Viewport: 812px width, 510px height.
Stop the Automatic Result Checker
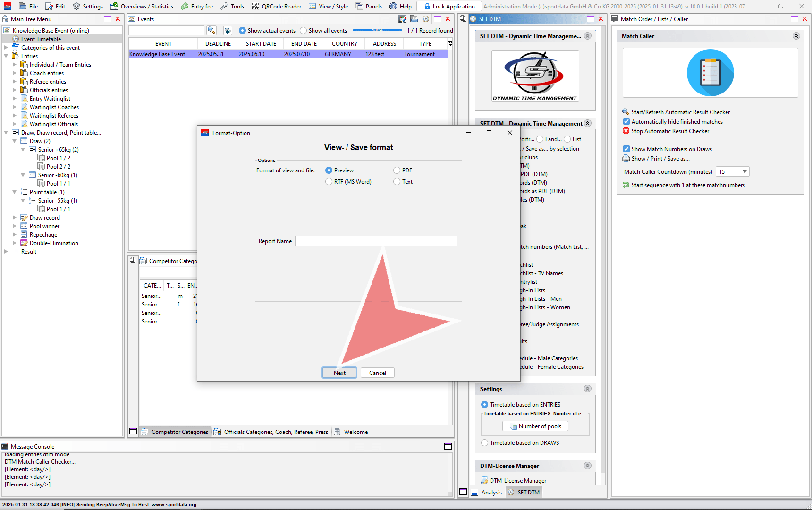point(670,131)
